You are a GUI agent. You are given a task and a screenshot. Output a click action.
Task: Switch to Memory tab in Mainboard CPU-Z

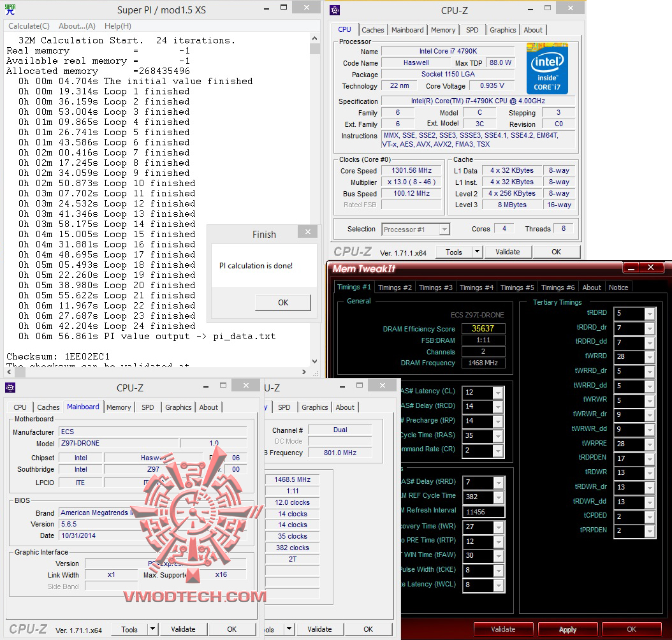119,407
